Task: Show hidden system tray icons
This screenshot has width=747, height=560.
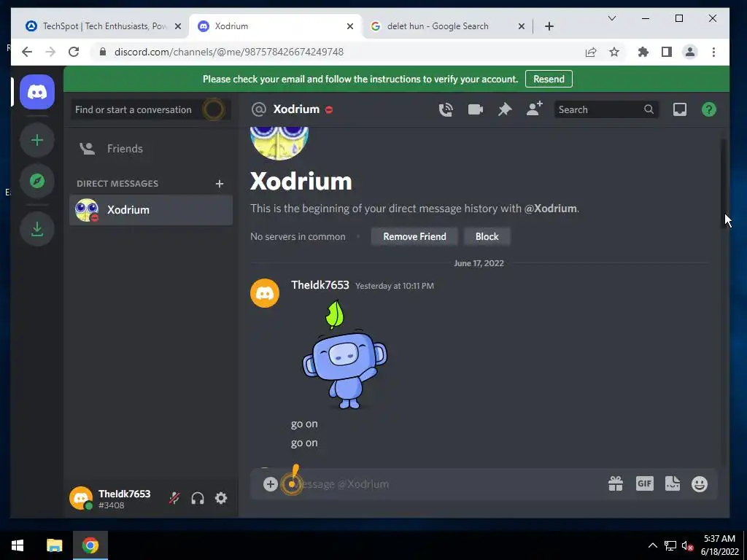Action: [653, 545]
